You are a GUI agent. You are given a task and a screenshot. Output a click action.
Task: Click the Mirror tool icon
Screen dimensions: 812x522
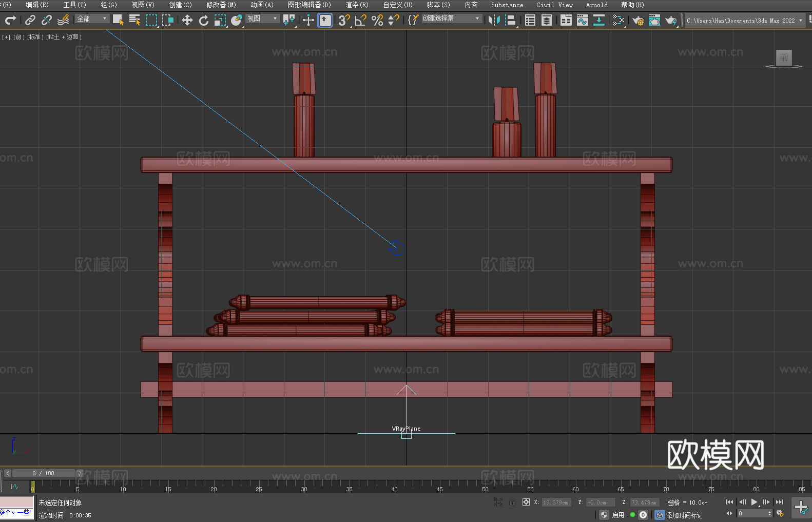coord(494,20)
